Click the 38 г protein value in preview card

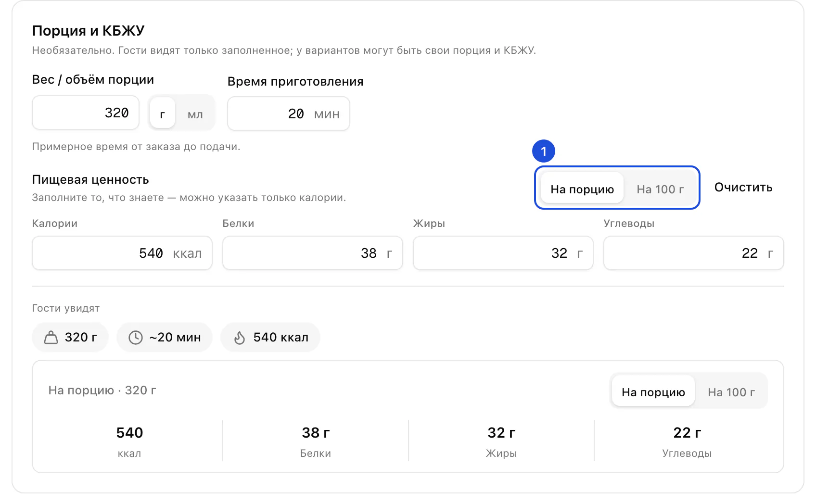coord(316,433)
